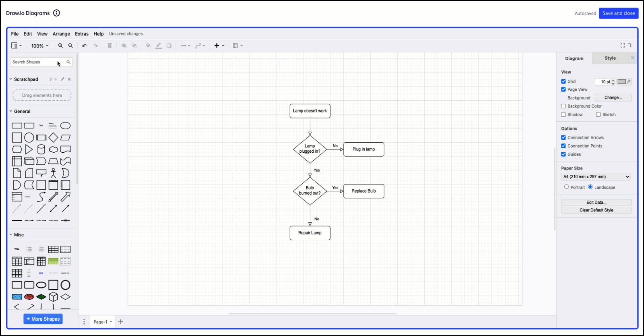Open the table insert dropdown

[238, 46]
